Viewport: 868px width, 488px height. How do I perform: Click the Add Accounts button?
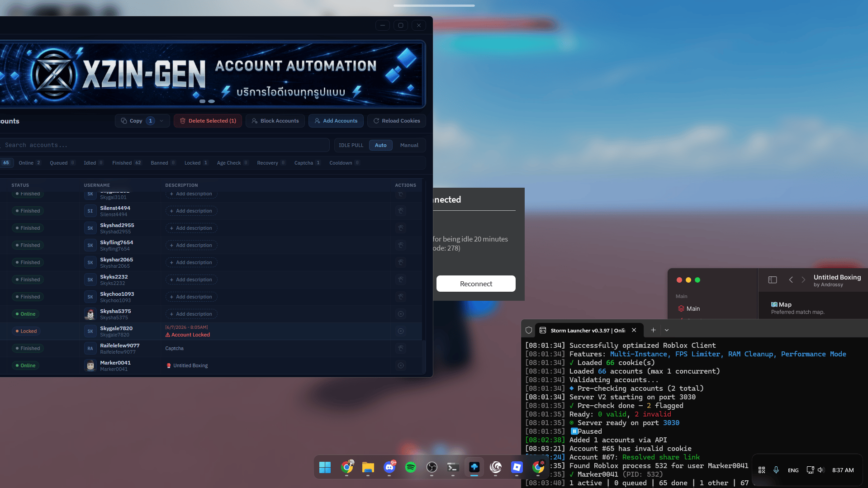(336, 121)
